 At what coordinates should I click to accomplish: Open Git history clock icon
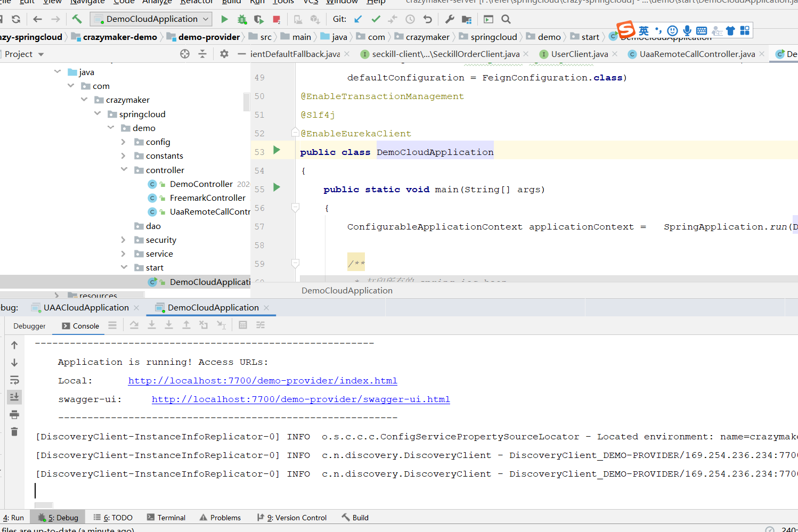tap(410, 19)
